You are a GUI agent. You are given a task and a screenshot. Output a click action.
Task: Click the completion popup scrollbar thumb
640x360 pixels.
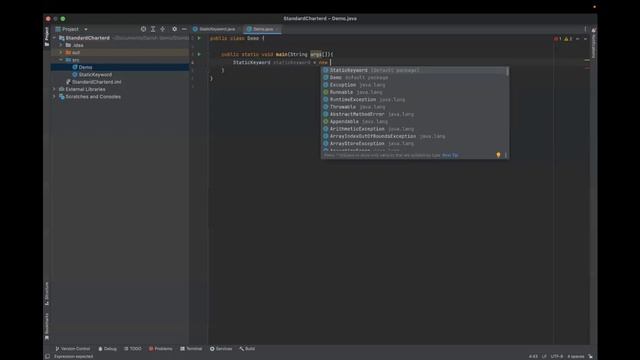[x=507, y=71]
